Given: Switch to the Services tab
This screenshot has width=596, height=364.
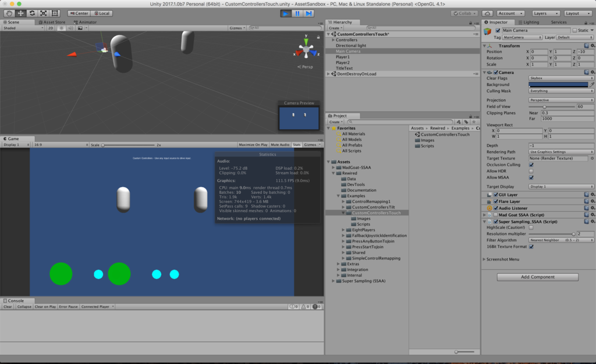Looking at the screenshot, I should [559, 22].
